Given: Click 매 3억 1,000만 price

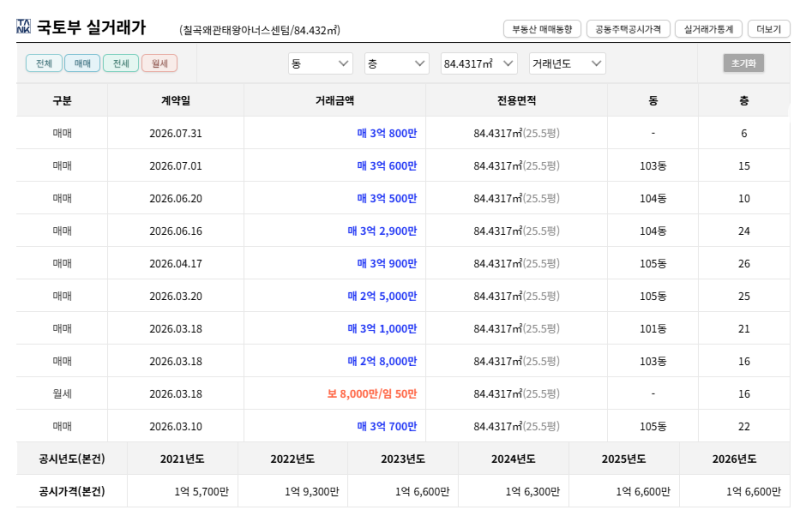Looking at the screenshot, I should (x=382, y=329).
